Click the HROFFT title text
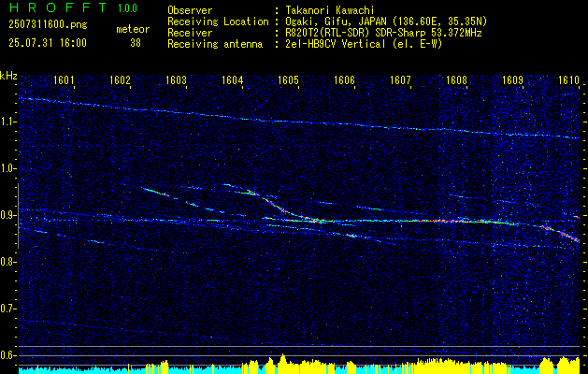 click(57, 7)
